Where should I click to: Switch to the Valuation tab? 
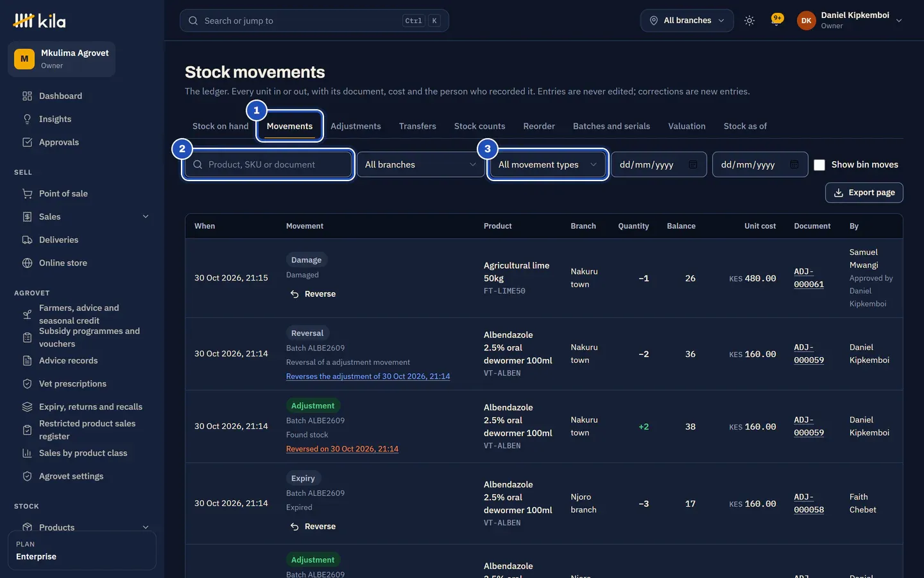coord(687,127)
